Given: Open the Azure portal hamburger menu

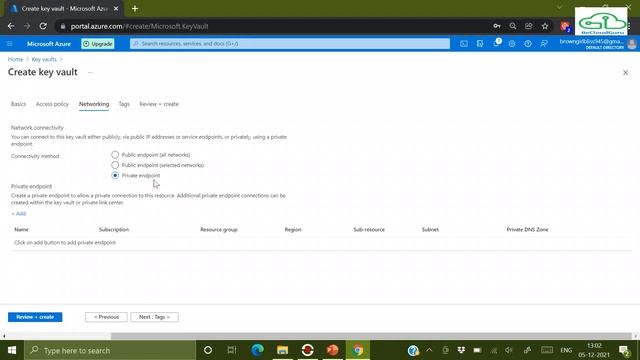Looking at the screenshot, I should point(10,44).
